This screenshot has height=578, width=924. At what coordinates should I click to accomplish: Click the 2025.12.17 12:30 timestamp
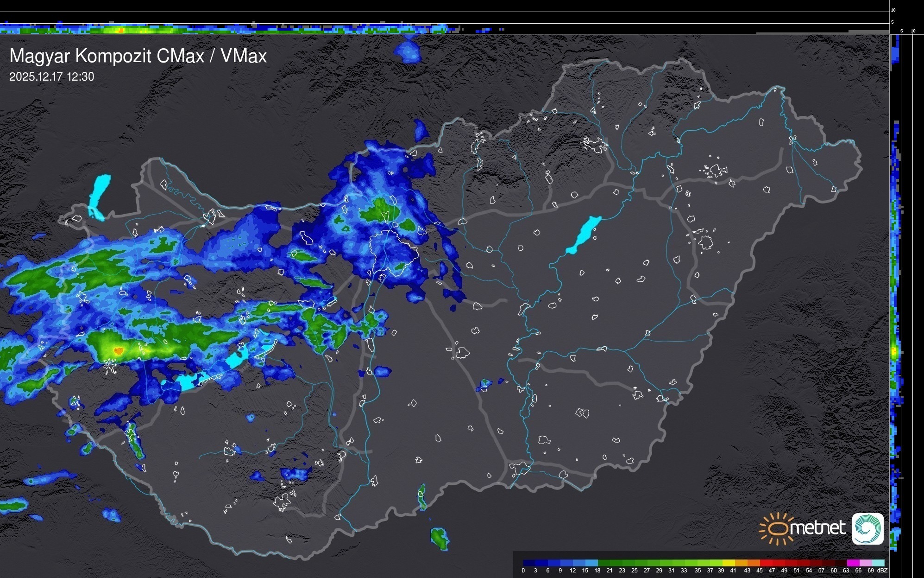[51, 77]
